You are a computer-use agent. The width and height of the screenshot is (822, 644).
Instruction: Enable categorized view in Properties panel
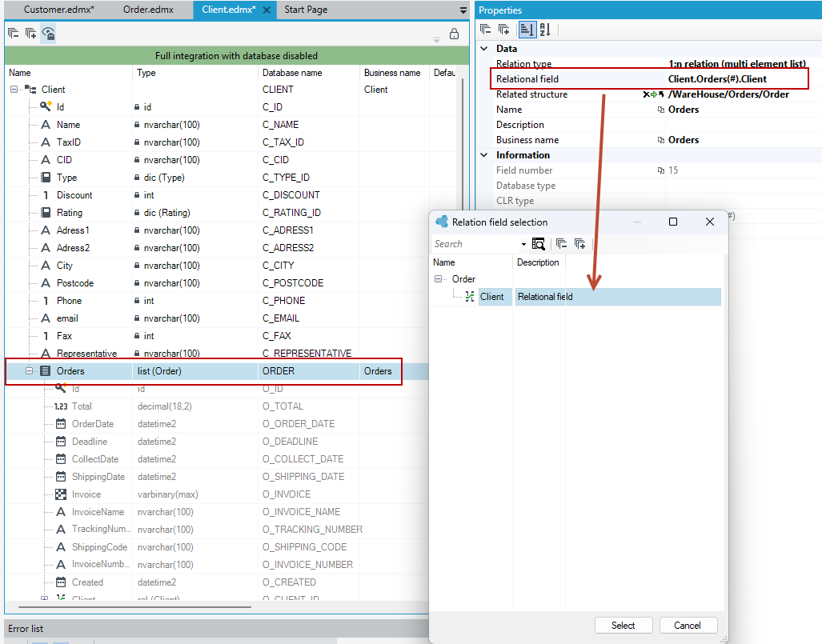point(527,30)
